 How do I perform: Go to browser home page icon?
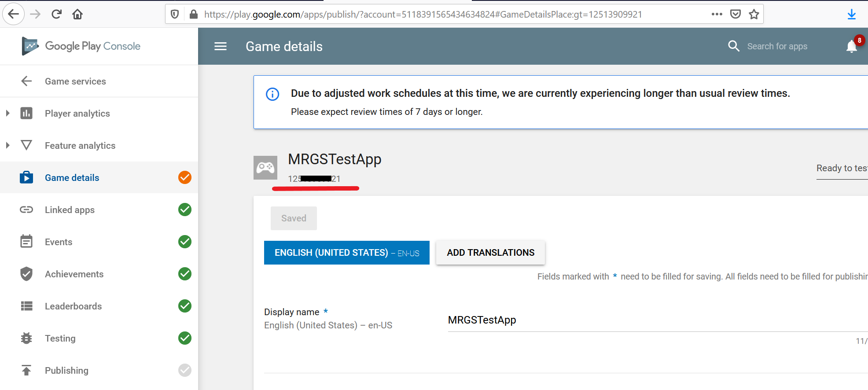[x=77, y=14]
